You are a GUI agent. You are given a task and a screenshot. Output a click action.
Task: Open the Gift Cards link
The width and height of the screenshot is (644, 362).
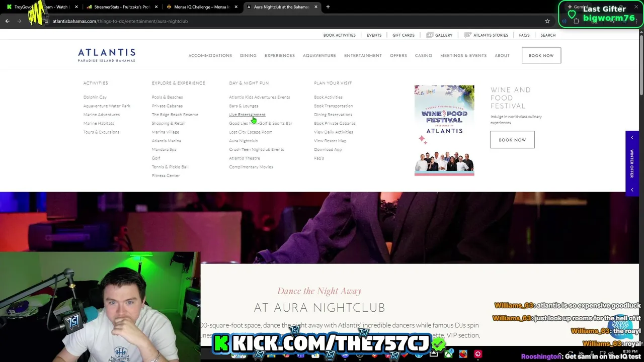tap(404, 35)
